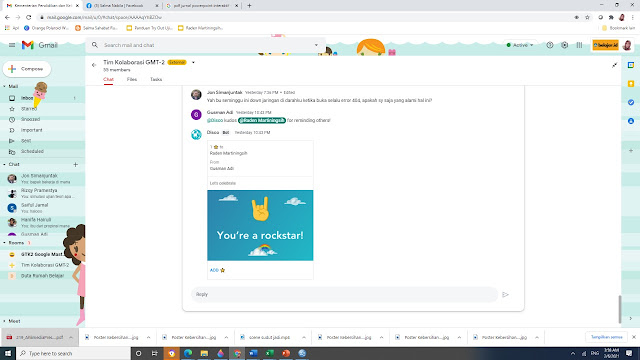640x360 pixels.
Task: Expand the Meet section
Action: click(x=4, y=321)
